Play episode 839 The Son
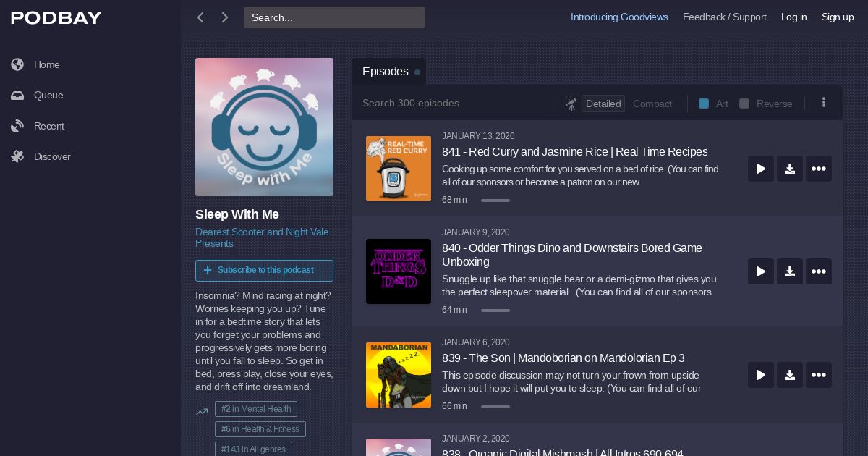The height and width of the screenshot is (456, 868). (761, 375)
